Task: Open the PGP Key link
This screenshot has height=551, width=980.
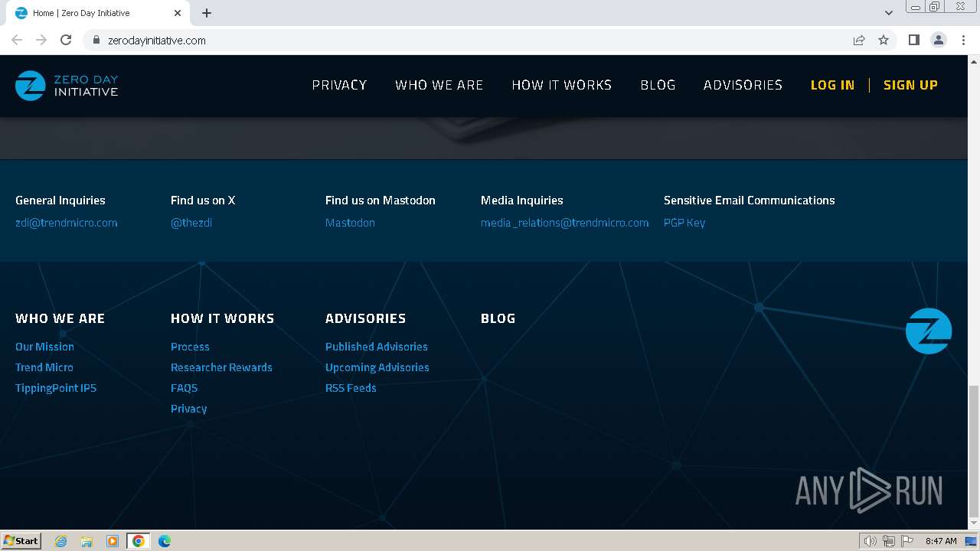Action: [684, 223]
